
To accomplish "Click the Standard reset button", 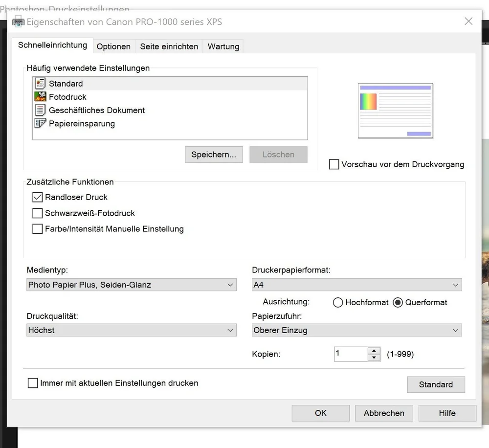I will click(436, 384).
